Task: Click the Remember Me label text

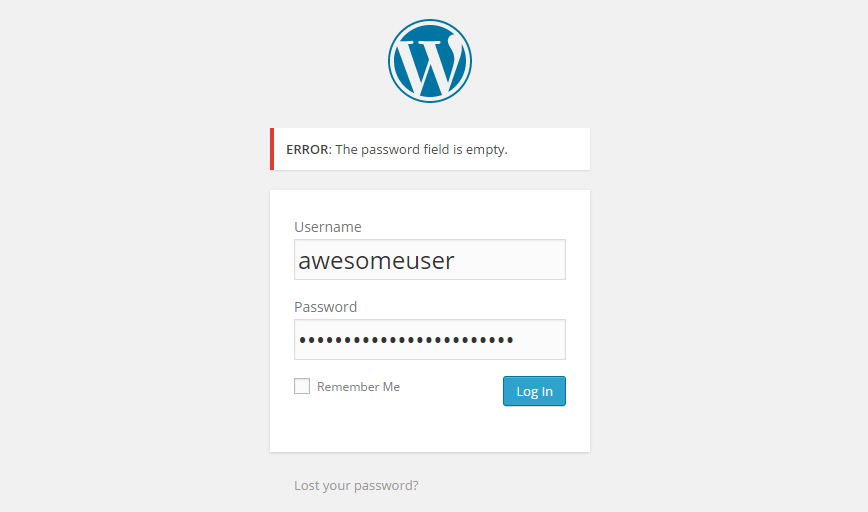Action: (x=358, y=386)
